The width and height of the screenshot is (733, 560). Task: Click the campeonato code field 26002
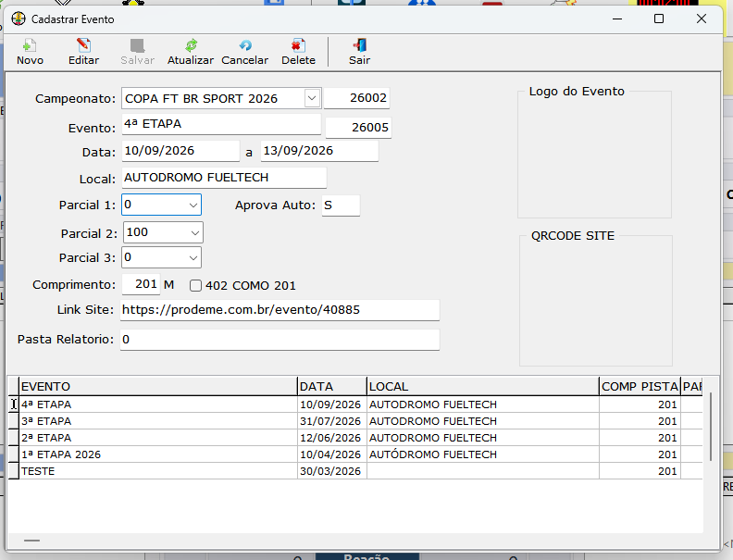[x=356, y=98]
